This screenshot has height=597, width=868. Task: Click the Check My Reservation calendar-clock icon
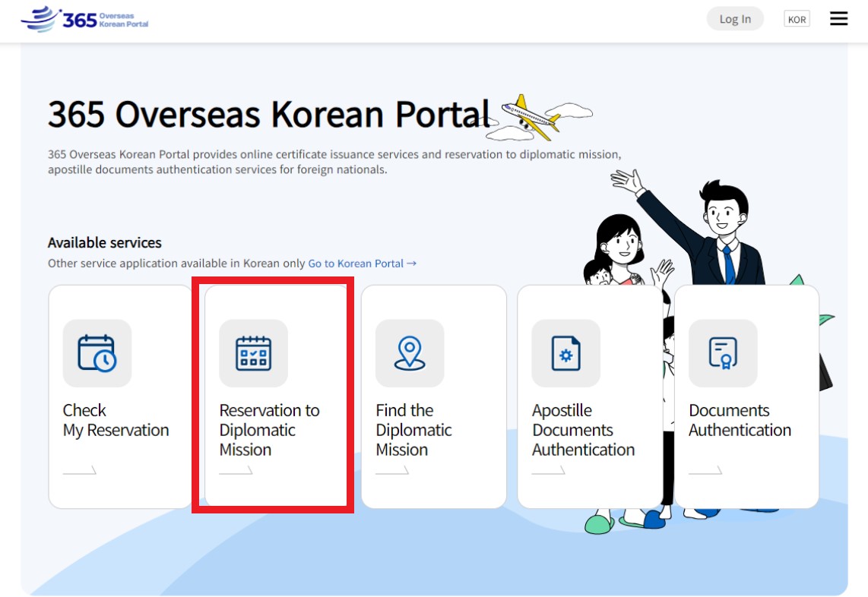tap(97, 353)
